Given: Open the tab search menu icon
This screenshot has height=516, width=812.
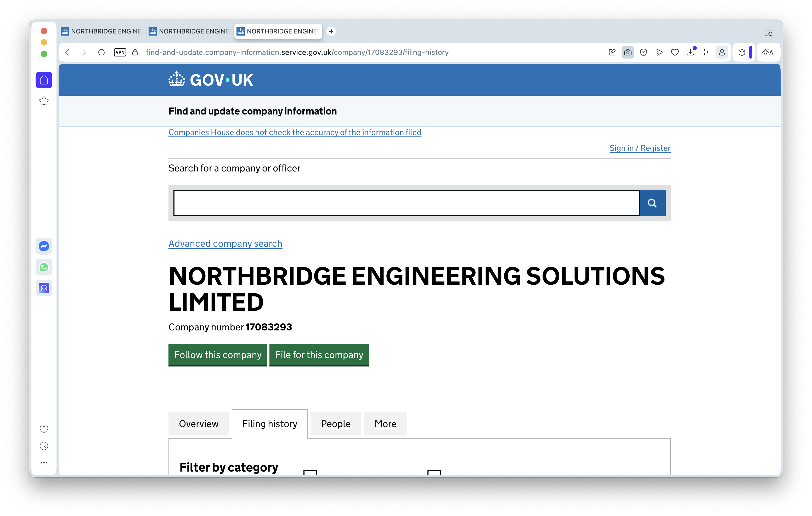Looking at the screenshot, I should click(x=769, y=33).
